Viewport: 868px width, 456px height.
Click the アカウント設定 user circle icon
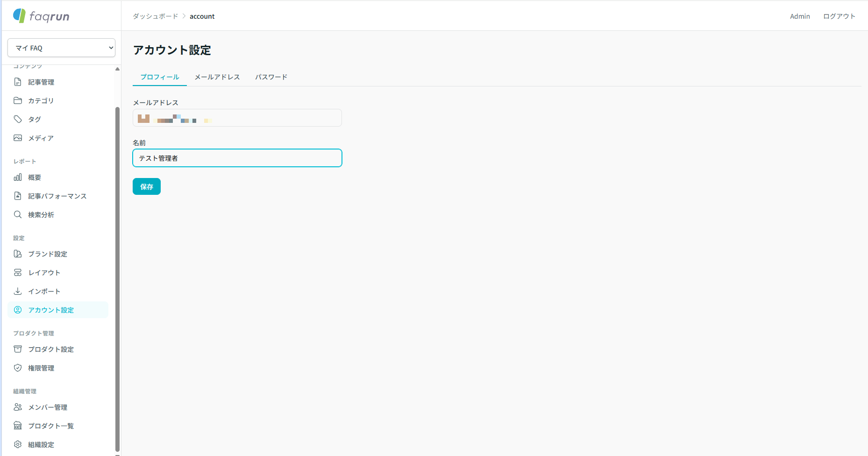(18, 310)
